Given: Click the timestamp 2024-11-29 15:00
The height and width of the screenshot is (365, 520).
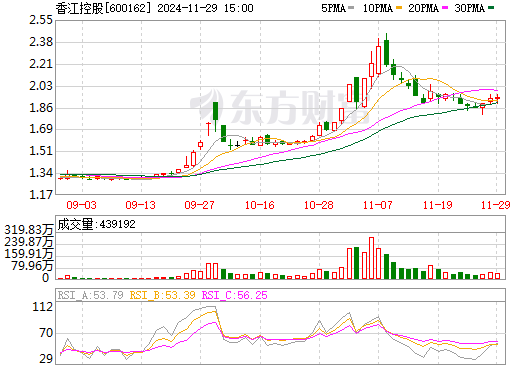Looking at the screenshot, I should coord(205,8).
